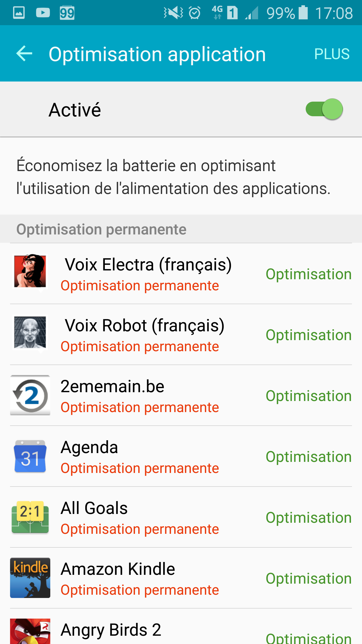Viewport: 362px width, 644px height.
Task: Tap the Voix Robot (français) name
Action: pos(145,326)
